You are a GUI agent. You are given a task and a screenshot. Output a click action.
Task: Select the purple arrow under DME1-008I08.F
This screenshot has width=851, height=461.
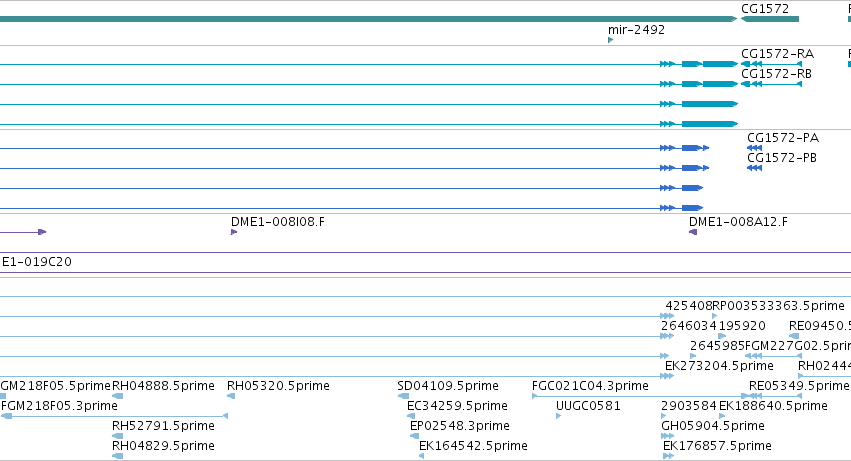(234, 232)
